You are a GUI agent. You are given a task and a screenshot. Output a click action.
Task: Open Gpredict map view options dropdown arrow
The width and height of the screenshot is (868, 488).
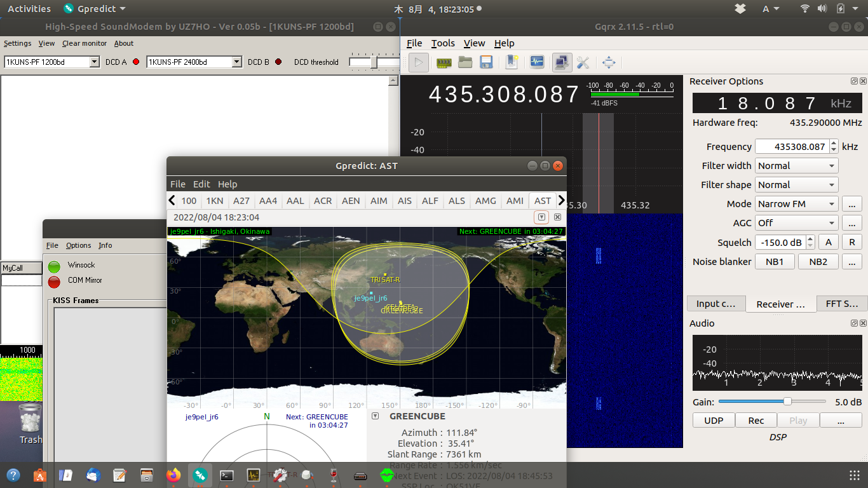pyautogui.click(x=541, y=217)
